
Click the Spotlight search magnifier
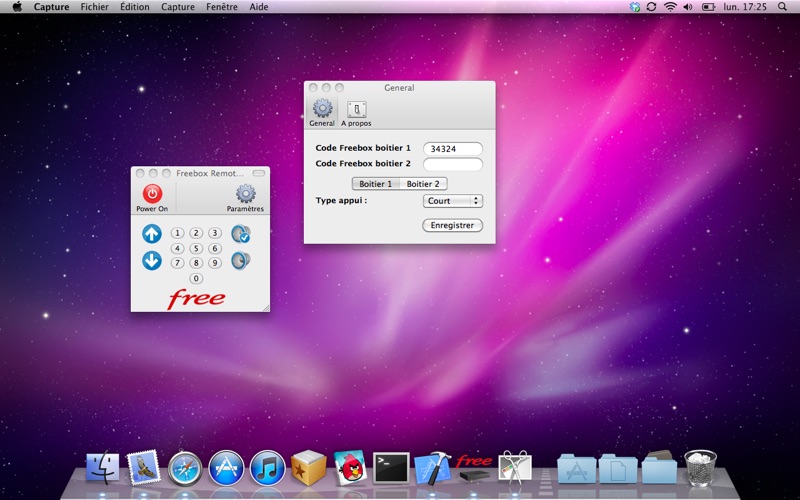[x=782, y=7]
